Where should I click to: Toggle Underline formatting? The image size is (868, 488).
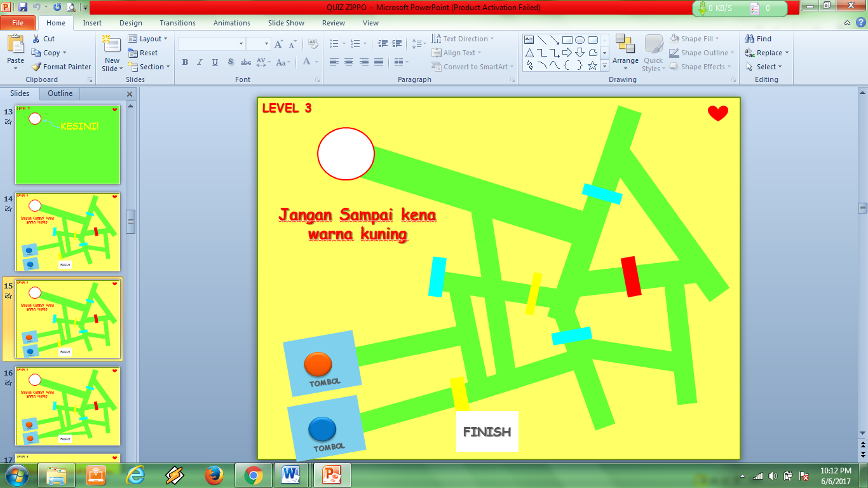click(215, 62)
